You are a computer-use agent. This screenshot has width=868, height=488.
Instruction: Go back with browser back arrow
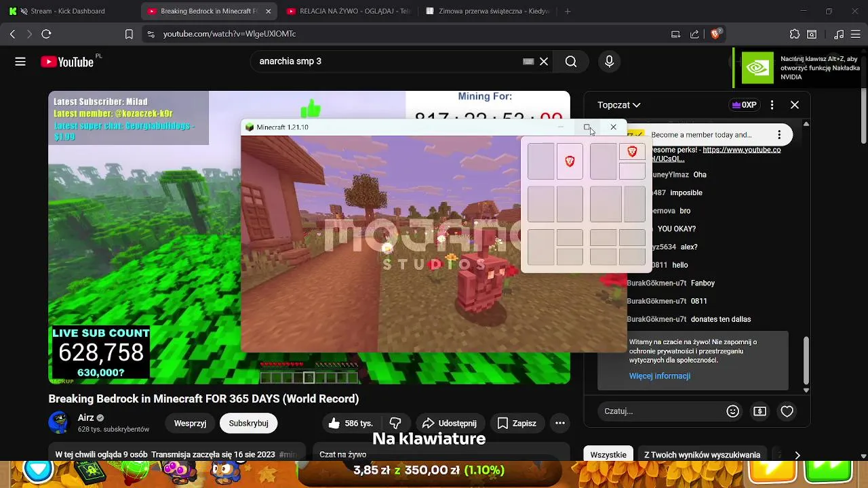pos(12,34)
